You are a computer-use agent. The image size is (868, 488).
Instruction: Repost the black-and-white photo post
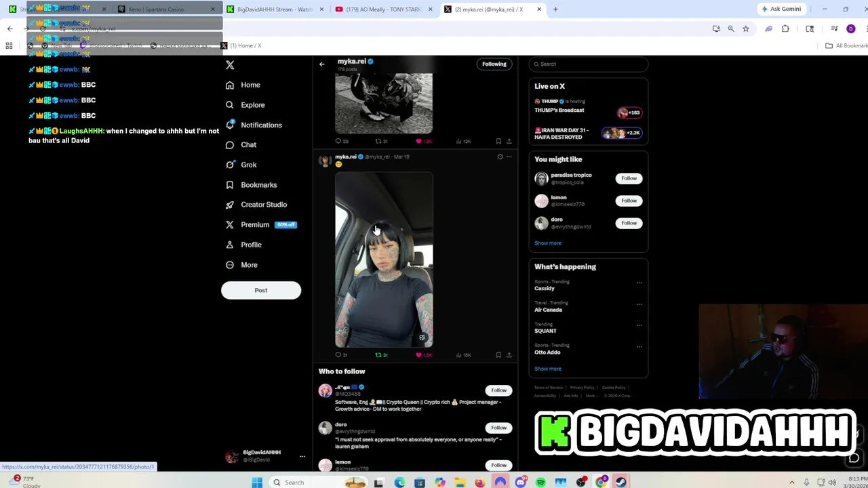coord(382,141)
